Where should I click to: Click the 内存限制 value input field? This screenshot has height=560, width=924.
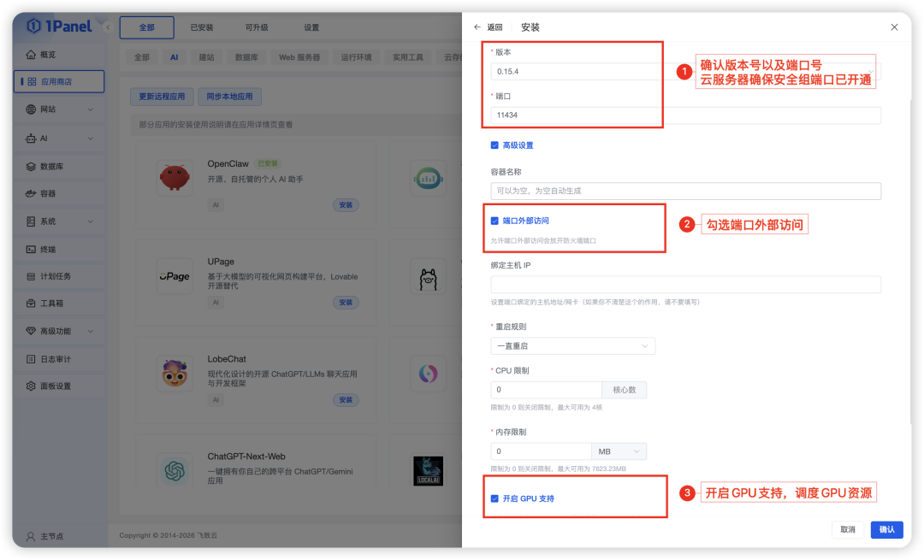pos(541,451)
